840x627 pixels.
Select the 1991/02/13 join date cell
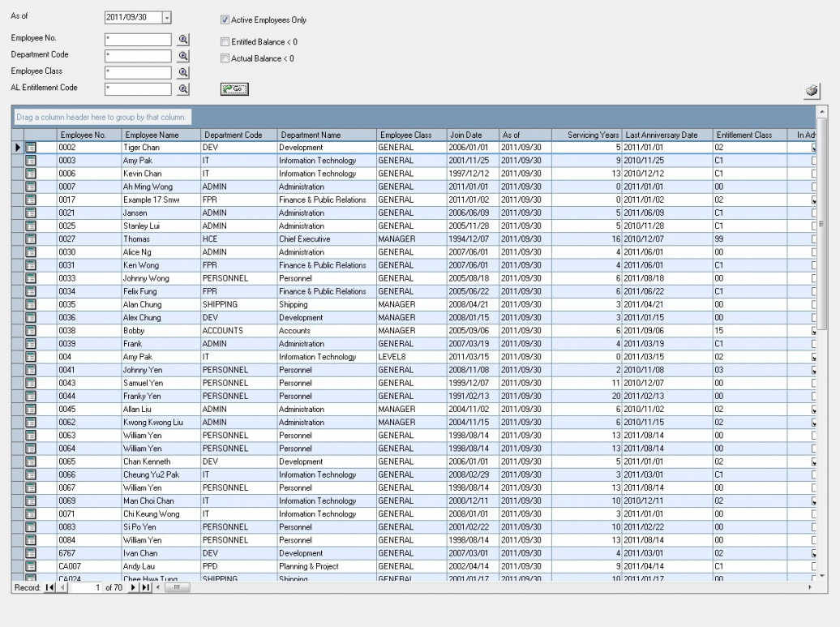tap(473, 396)
